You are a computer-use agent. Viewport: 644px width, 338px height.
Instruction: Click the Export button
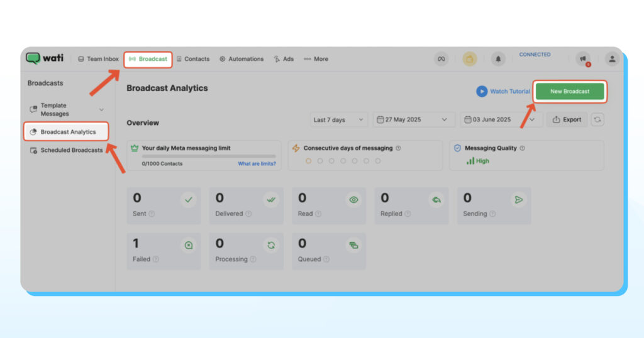pos(567,120)
